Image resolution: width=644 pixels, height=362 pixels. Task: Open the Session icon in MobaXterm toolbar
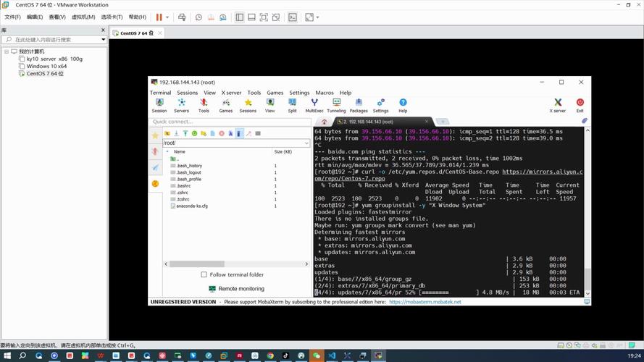[x=159, y=106]
